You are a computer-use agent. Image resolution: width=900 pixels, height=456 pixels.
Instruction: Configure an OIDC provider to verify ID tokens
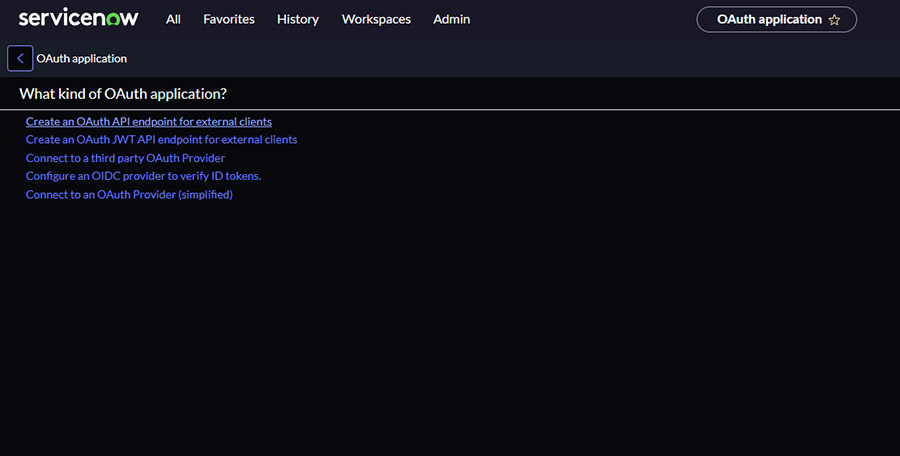[x=143, y=176]
